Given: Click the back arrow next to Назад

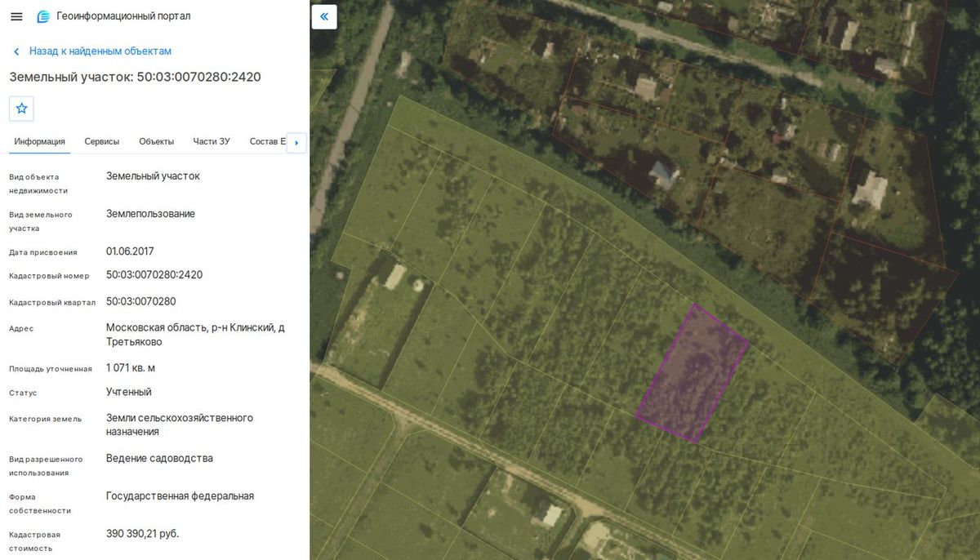Looking at the screenshot, I should pyautogui.click(x=16, y=51).
